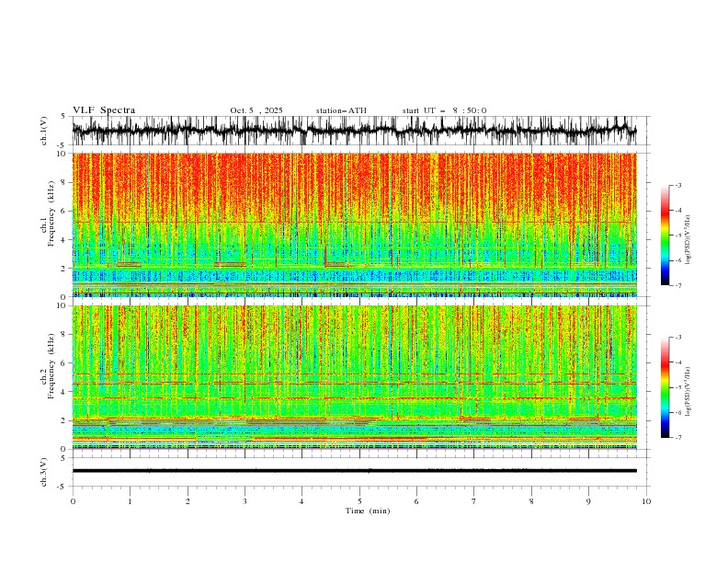728x563 pixels.
Task: Click the "-3" tick on ch.1 color bar
Action: pyautogui.click(x=677, y=185)
